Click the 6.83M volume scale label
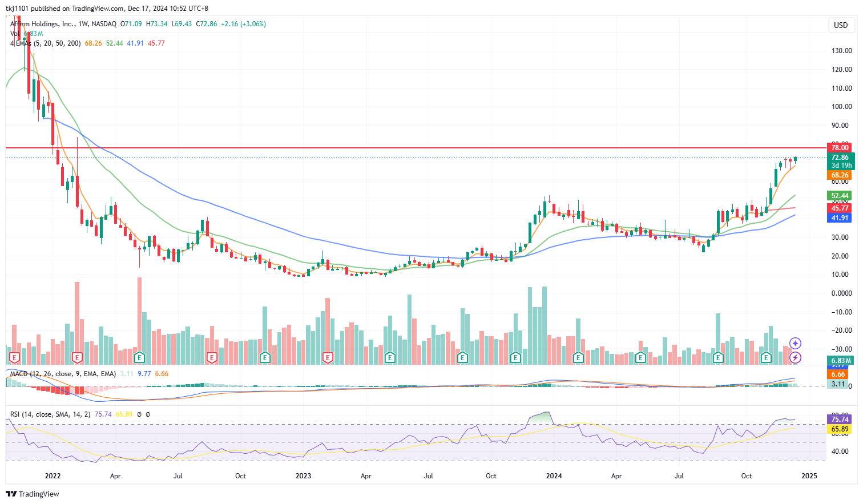The image size is (863, 504). (841, 361)
